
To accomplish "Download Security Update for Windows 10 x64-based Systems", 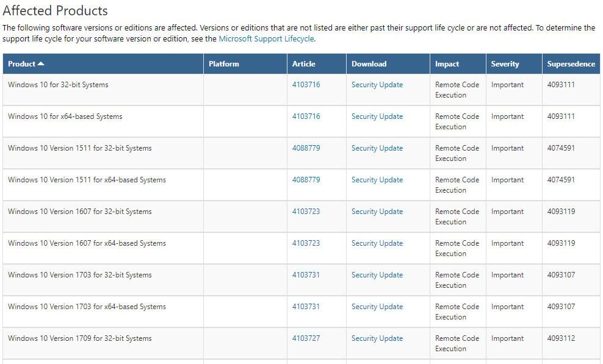I will coord(377,116).
